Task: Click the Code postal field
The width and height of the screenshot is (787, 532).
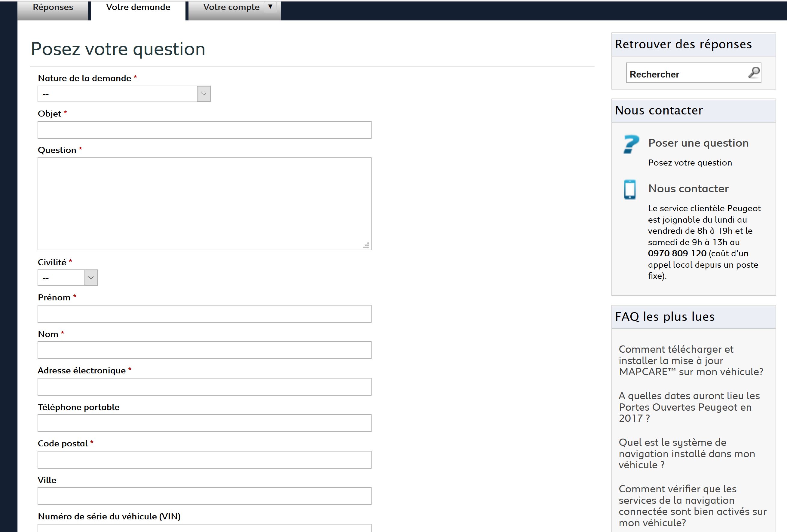Action: [204, 460]
